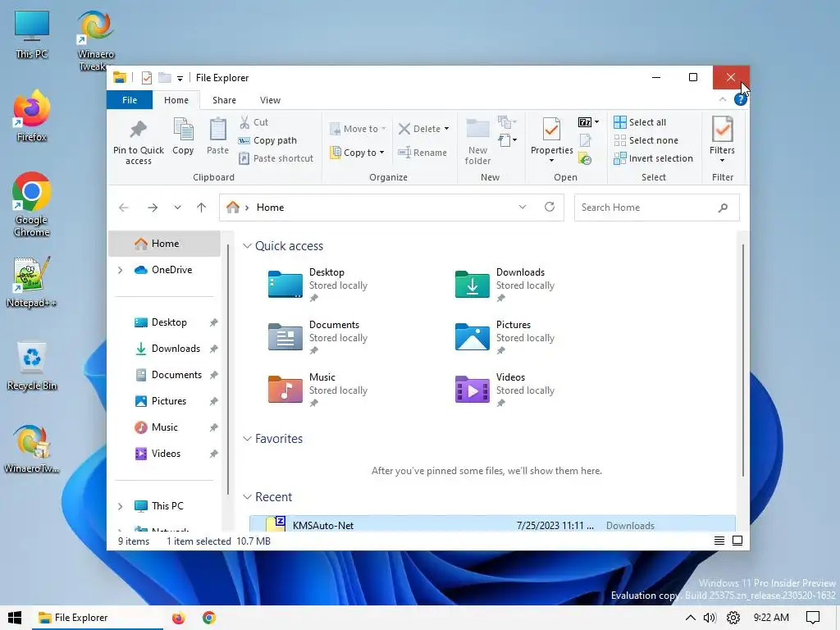Select the Downloads folder in Quick access
The height and width of the screenshot is (630, 840).
(505, 285)
